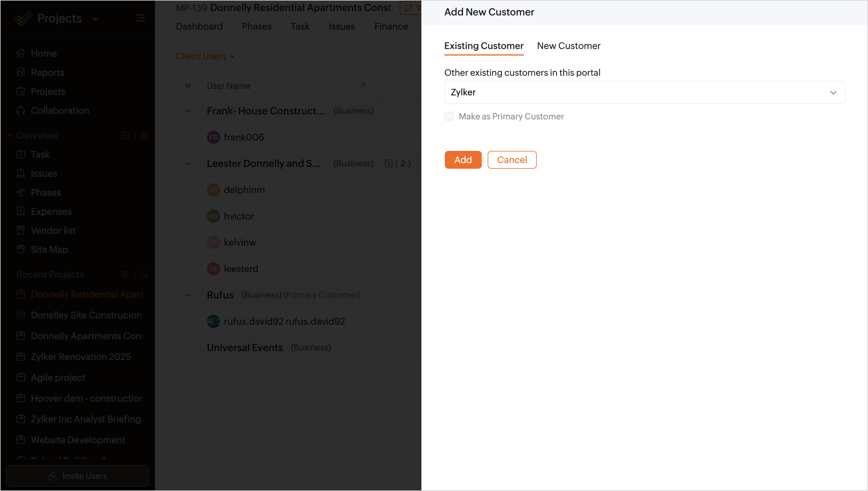Image resolution: width=868 pixels, height=491 pixels.
Task: Open the Home section in sidebar
Action: (x=44, y=53)
